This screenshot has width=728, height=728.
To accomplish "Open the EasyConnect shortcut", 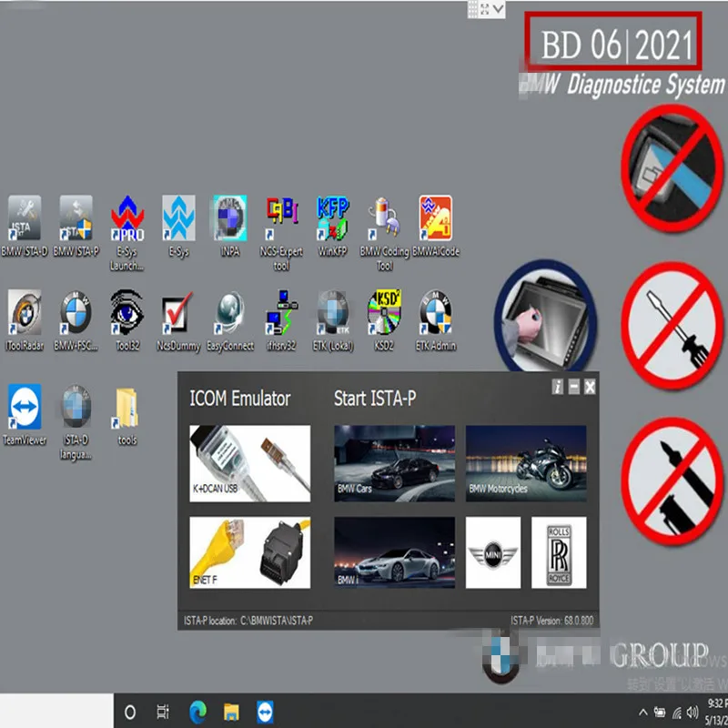I will coord(230,320).
